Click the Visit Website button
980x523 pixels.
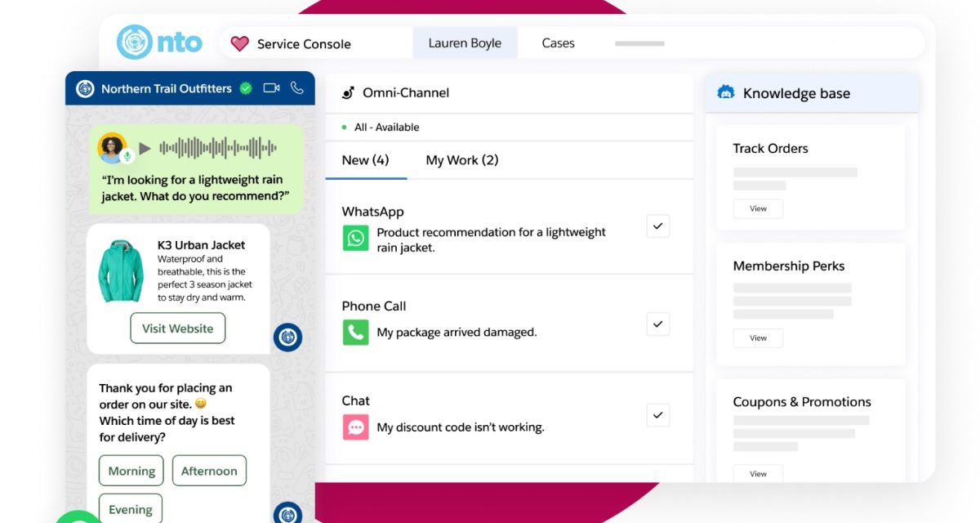click(177, 329)
